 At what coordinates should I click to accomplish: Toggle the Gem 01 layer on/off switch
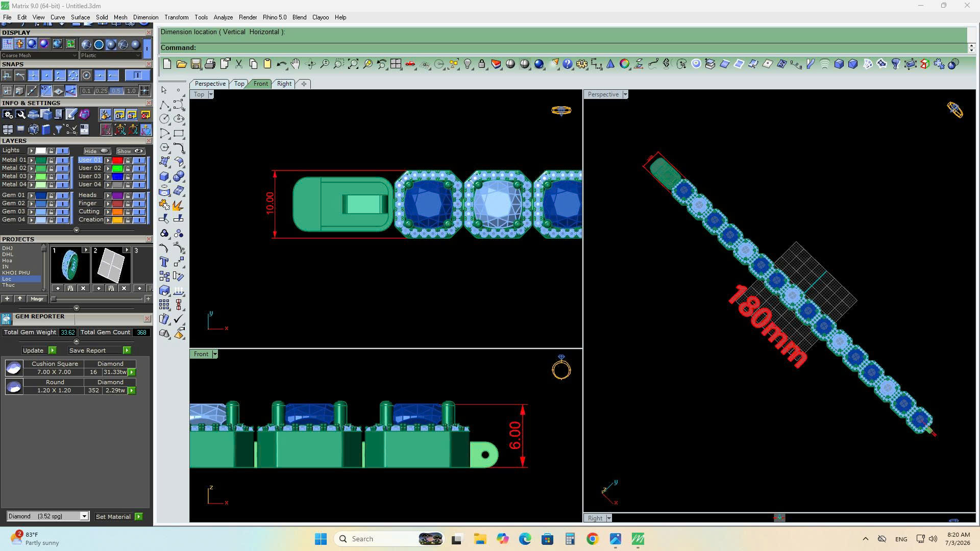click(63, 195)
